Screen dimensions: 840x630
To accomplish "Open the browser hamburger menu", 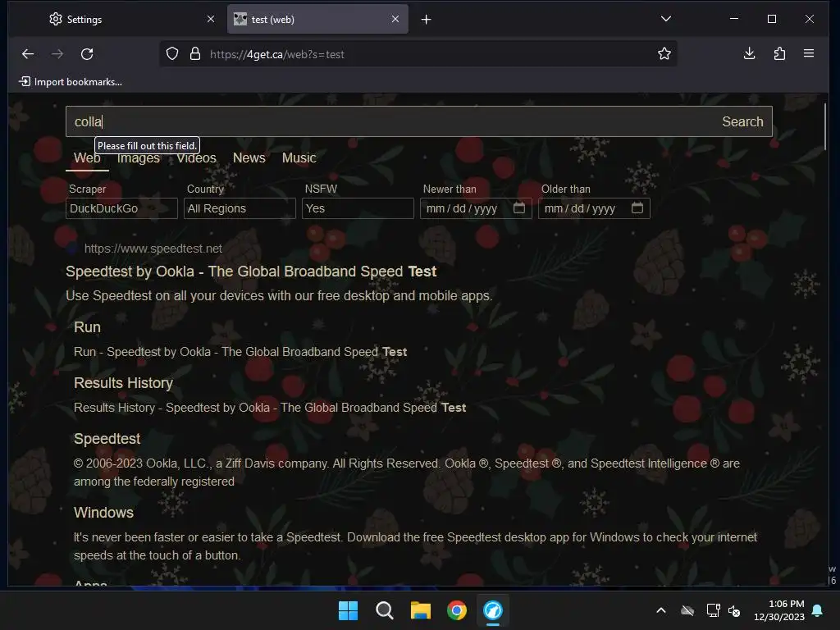I will pos(809,53).
